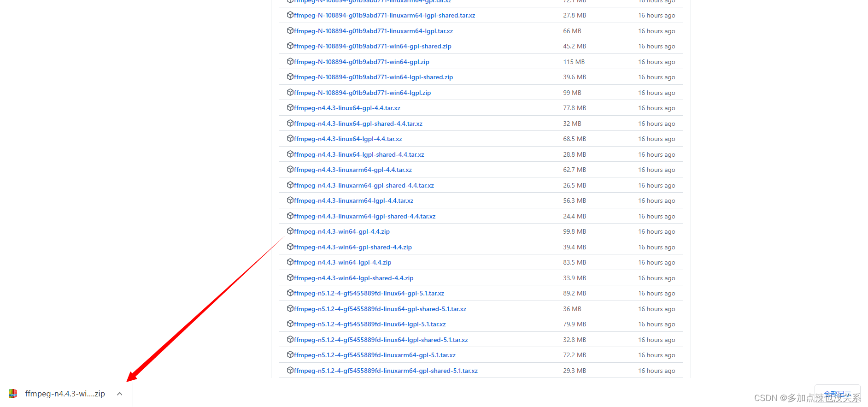This screenshot has width=868, height=407.
Task: Click package icon beside n4.4.3-linuxarm64-gpl-4.4.tar.xz
Action: tap(290, 169)
